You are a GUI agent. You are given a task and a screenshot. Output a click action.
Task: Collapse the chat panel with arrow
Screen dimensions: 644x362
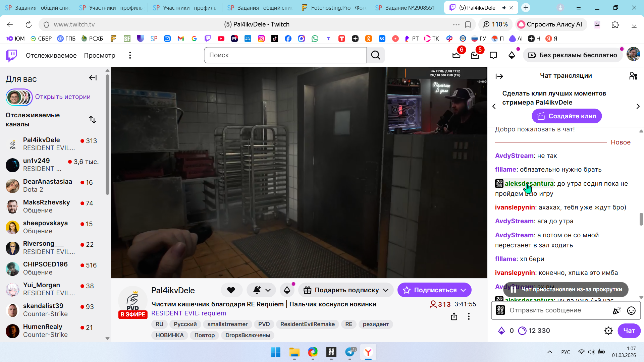(x=499, y=76)
